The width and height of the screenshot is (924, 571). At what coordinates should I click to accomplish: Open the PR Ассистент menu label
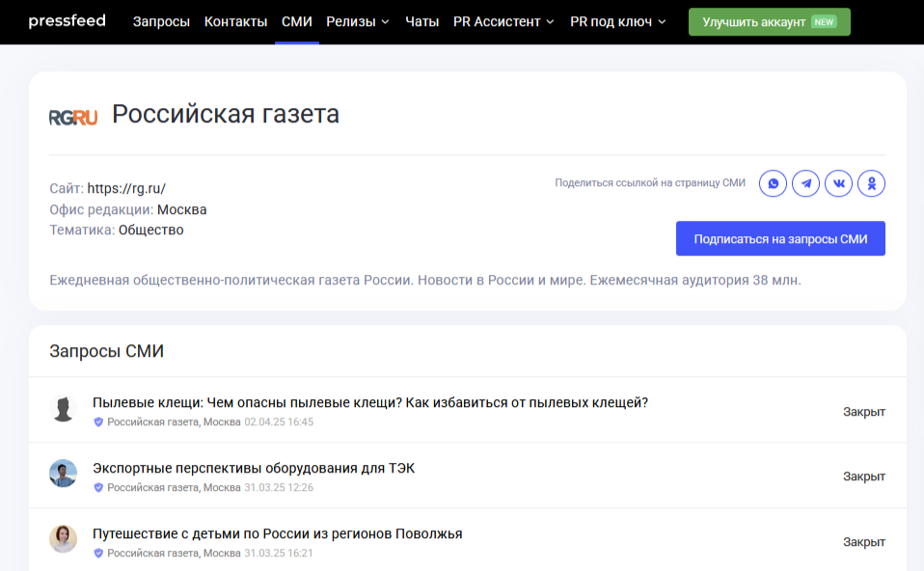[497, 22]
